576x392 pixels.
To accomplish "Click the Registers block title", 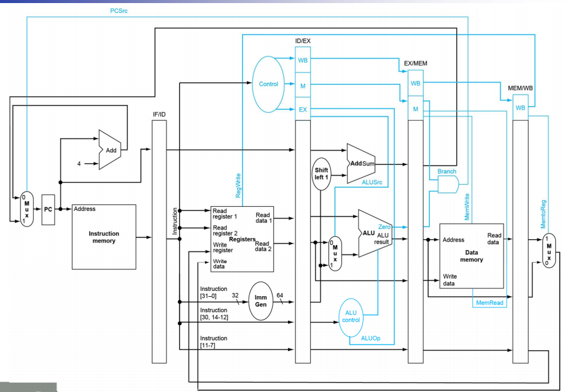I will 242,239.
